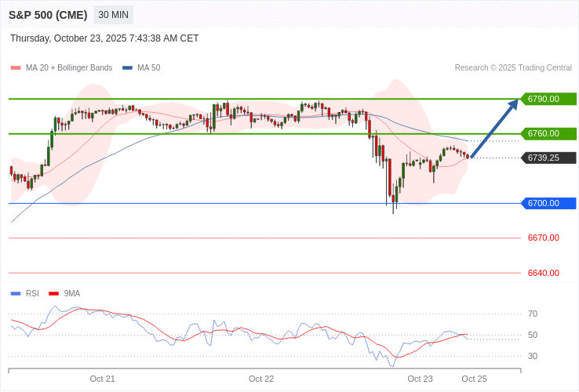The image size is (579, 392).
Task: Select the Oct 23 date on time axis
Action: tap(420, 379)
